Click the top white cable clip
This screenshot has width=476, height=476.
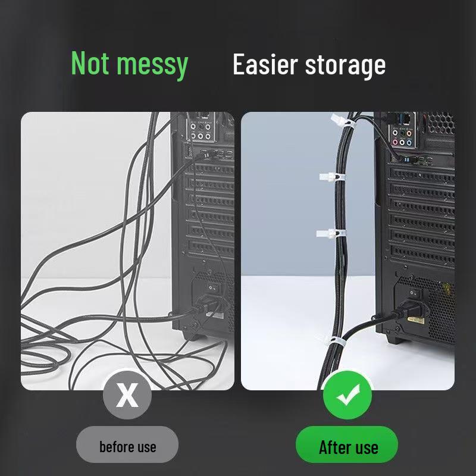pyautogui.click(x=343, y=121)
